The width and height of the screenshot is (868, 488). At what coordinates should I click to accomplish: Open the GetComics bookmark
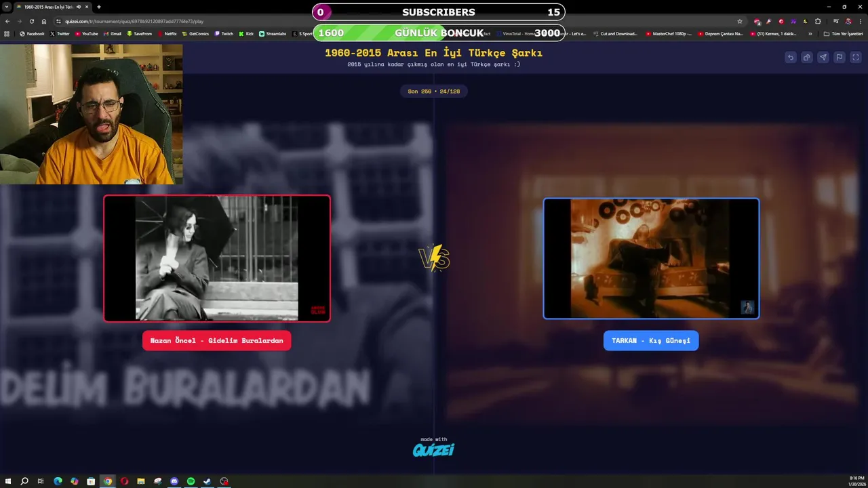(195, 33)
